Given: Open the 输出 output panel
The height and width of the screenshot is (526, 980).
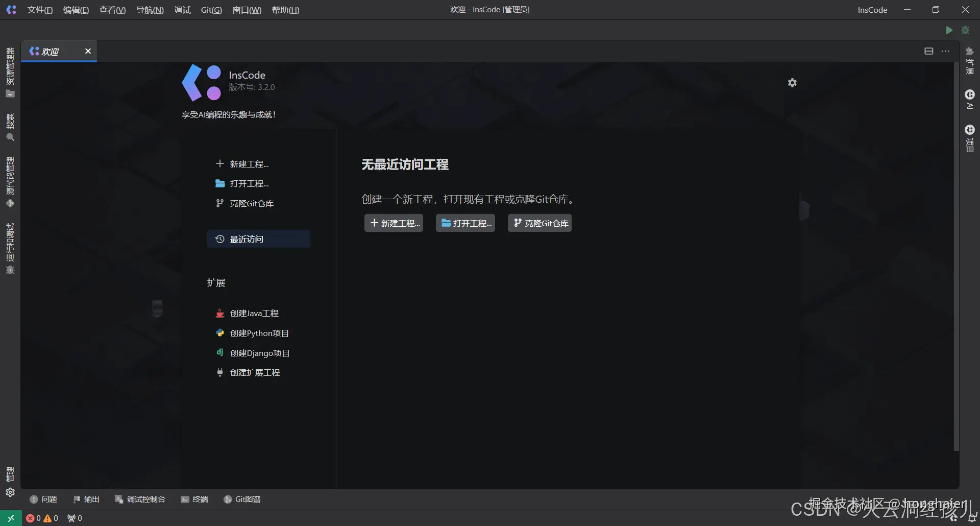Looking at the screenshot, I should (x=86, y=499).
